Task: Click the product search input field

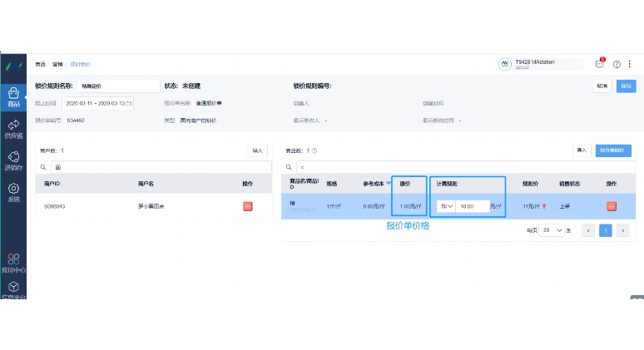Action: (x=466, y=167)
